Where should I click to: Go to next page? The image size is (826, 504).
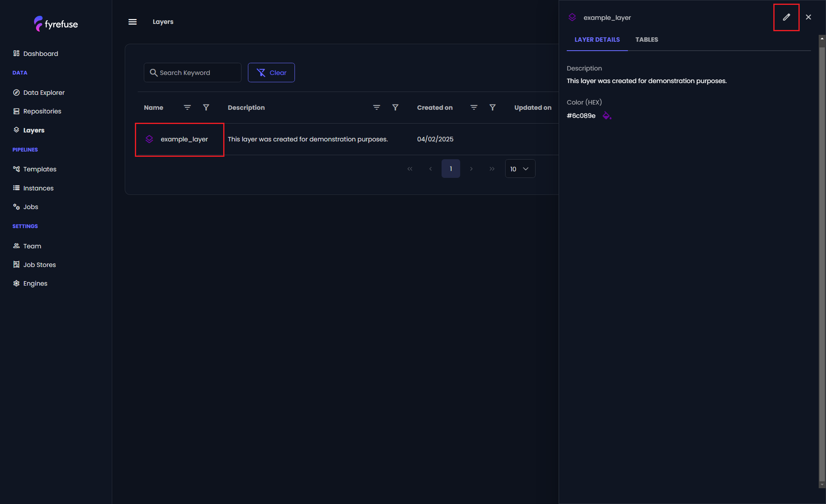tap(471, 169)
